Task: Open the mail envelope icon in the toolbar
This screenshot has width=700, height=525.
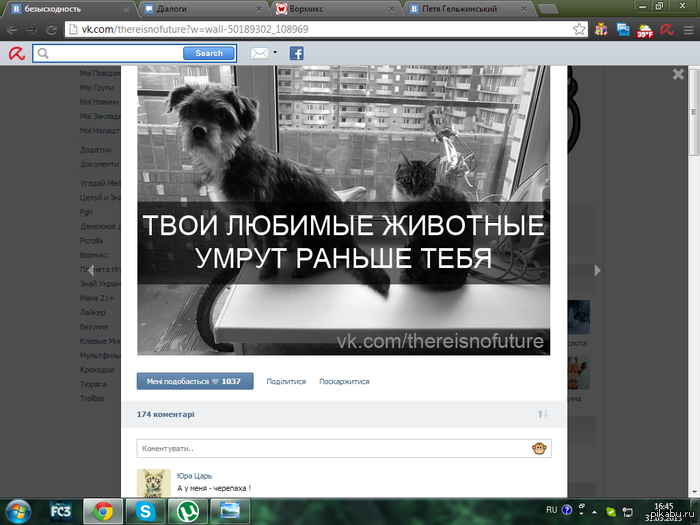Action: point(259,54)
